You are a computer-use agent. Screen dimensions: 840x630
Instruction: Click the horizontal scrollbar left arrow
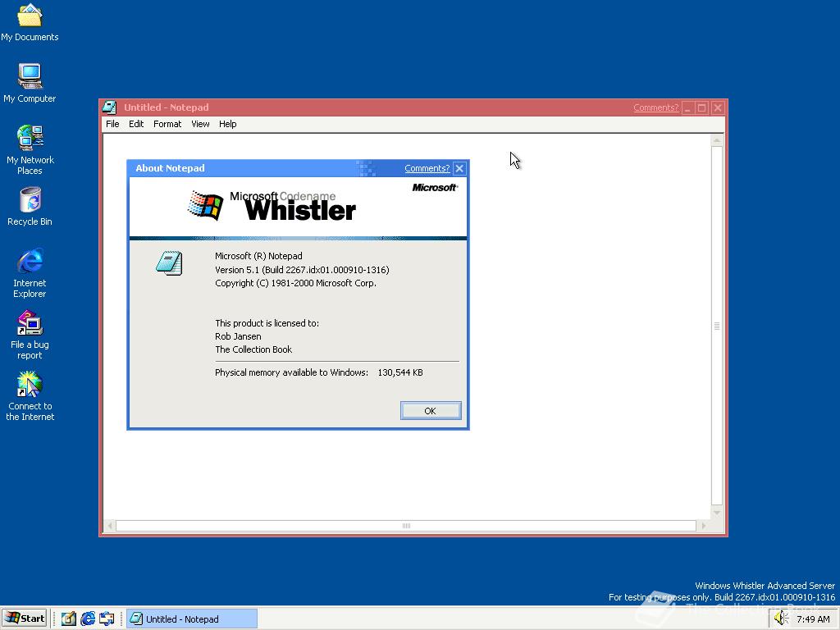point(109,526)
